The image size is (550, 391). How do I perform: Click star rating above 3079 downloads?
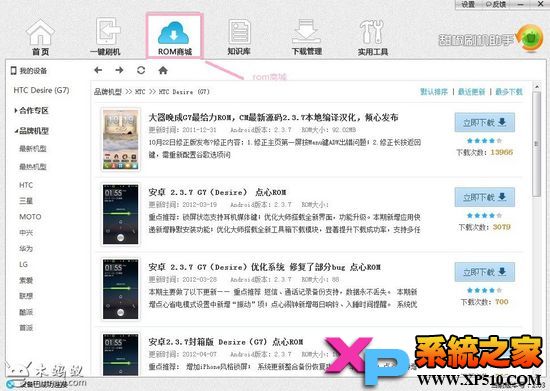484,215
